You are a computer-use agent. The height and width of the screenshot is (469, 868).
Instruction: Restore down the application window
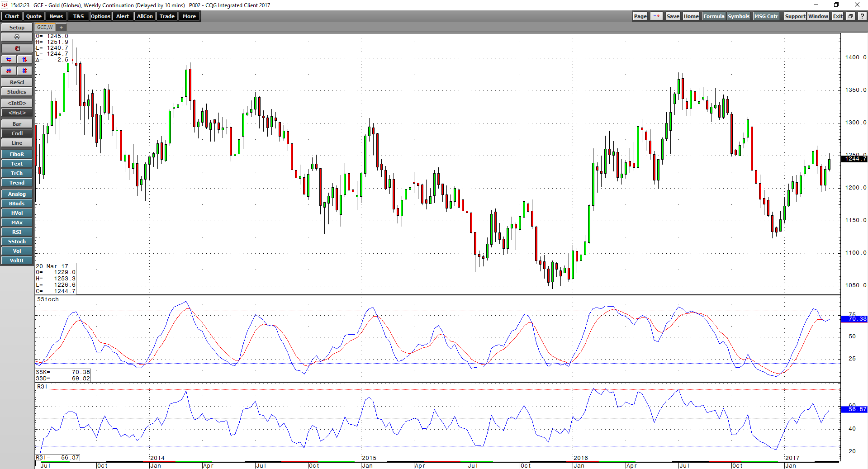click(x=836, y=5)
